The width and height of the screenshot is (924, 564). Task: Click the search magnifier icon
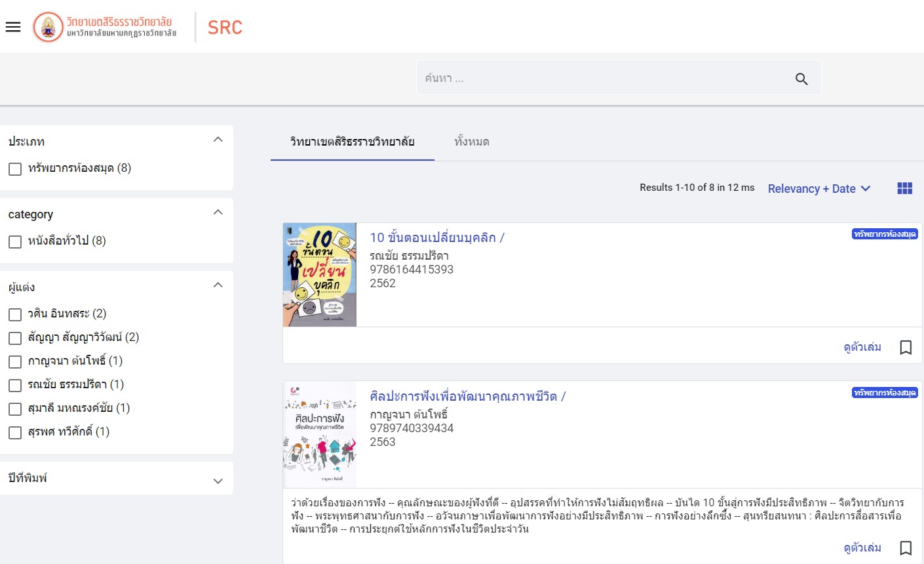(801, 79)
